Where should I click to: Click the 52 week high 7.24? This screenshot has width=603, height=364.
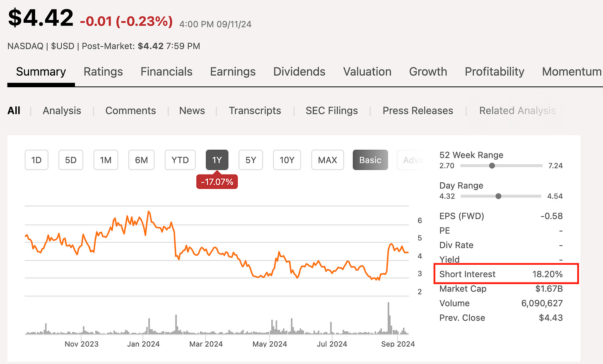click(555, 166)
